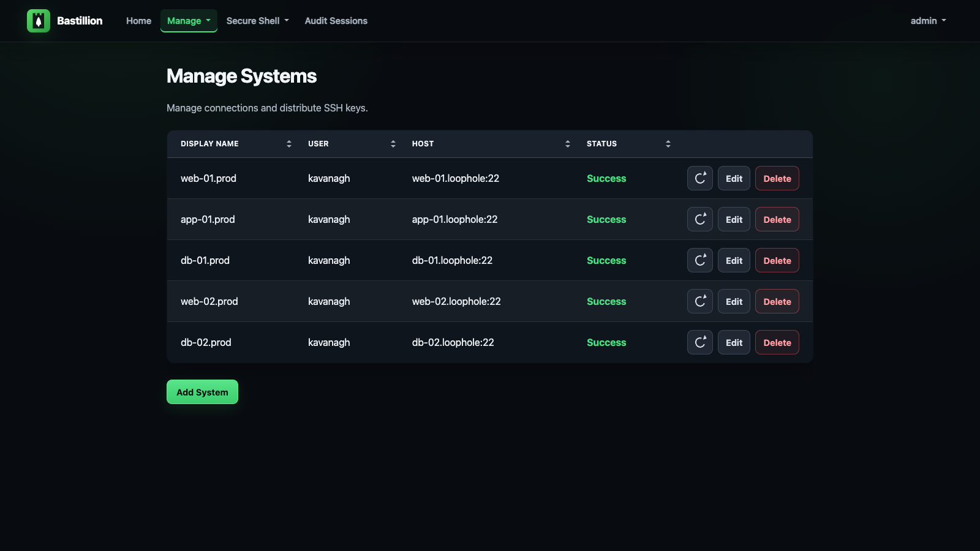Viewport: 980px width, 551px height.
Task: Sort by Status column arrows
Action: click(668, 144)
